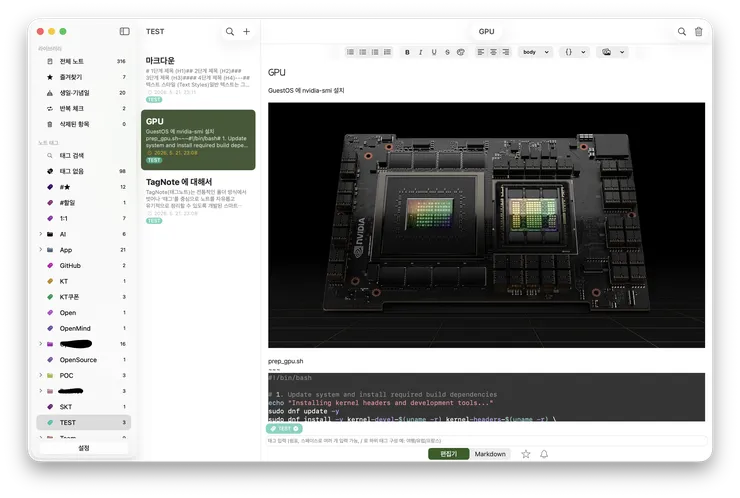Open the 마크다운 note in the list
Screen dimensions: 740x498
click(198, 79)
